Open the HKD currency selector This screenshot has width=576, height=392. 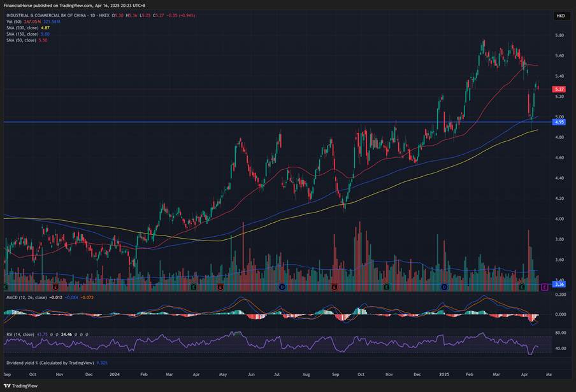(561, 16)
